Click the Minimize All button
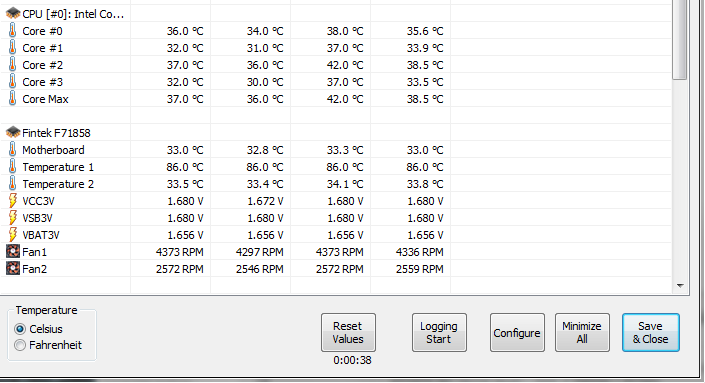The width and height of the screenshot is (705, 383). (x=582, y=333)
